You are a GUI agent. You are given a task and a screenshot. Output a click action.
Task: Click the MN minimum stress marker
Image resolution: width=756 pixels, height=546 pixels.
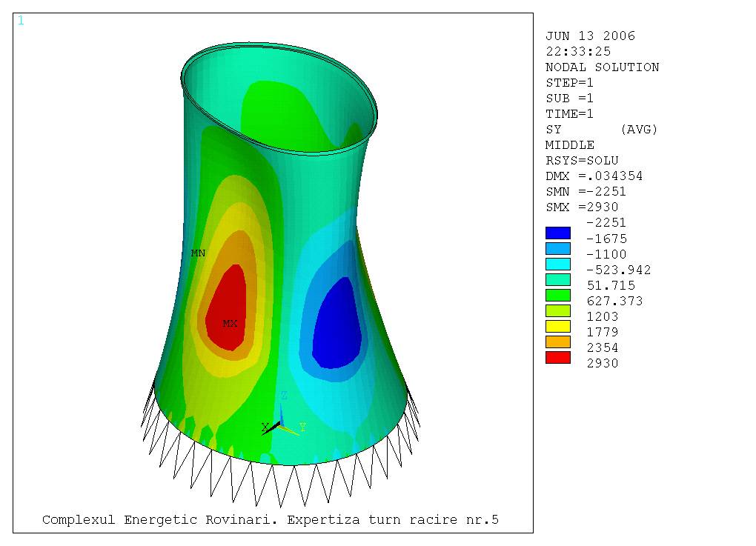click(198, 253)
